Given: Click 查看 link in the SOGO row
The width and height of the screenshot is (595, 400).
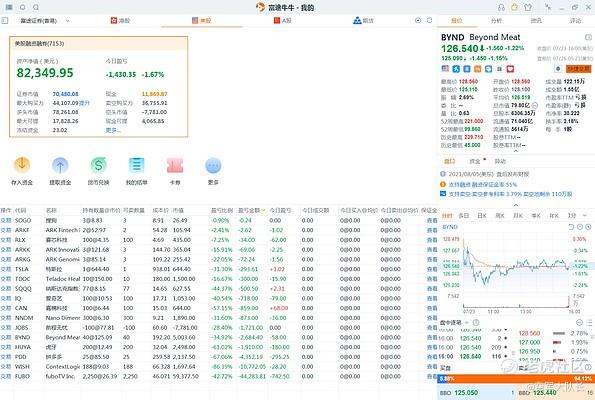Looking at the screenshot, I should 432,220.
